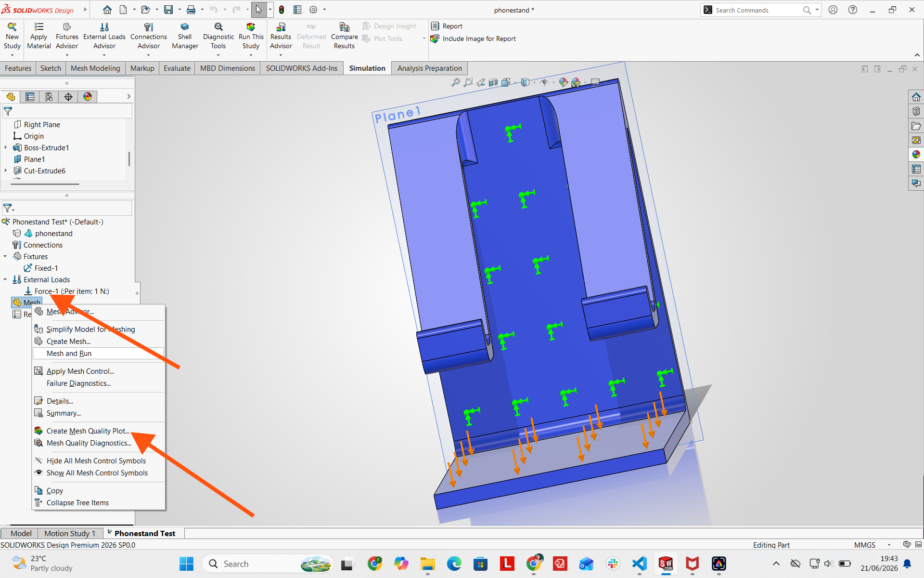Open Diagnostic Tools

point(218,36)
